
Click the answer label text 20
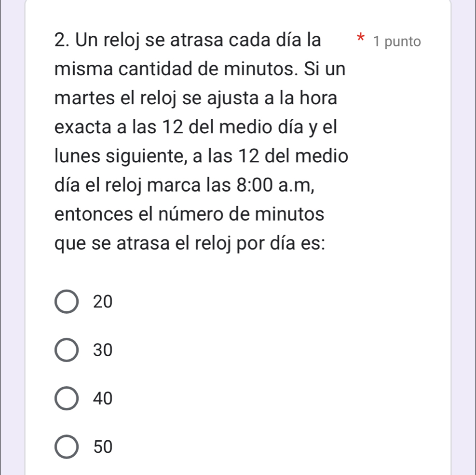[x=102, y=301]
